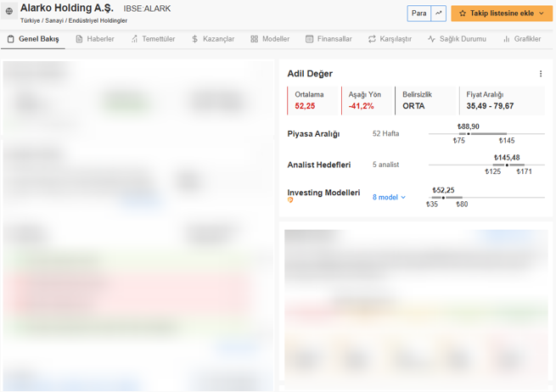This screenshot has width=556, height=392.
Task: Click the globe icon beside Alarko Holding
Action: click(9, 11)
